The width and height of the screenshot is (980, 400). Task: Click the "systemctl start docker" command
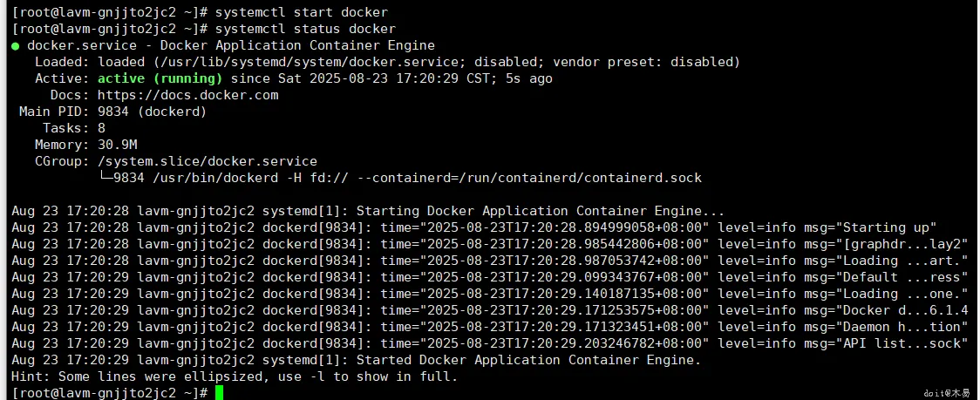[301, 12]
